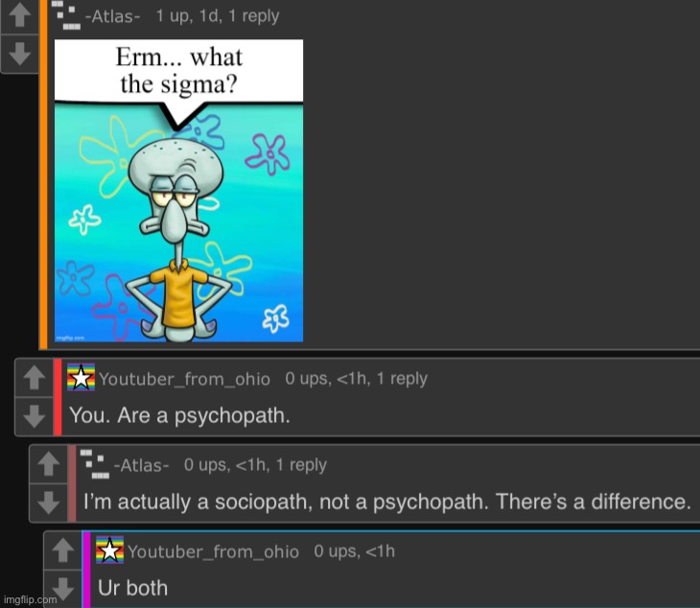The width and height of the screenshot is (700, 608).
Task: Click the imgflip.com watermark
Action: pyautogui.click(x=31, y=599)
